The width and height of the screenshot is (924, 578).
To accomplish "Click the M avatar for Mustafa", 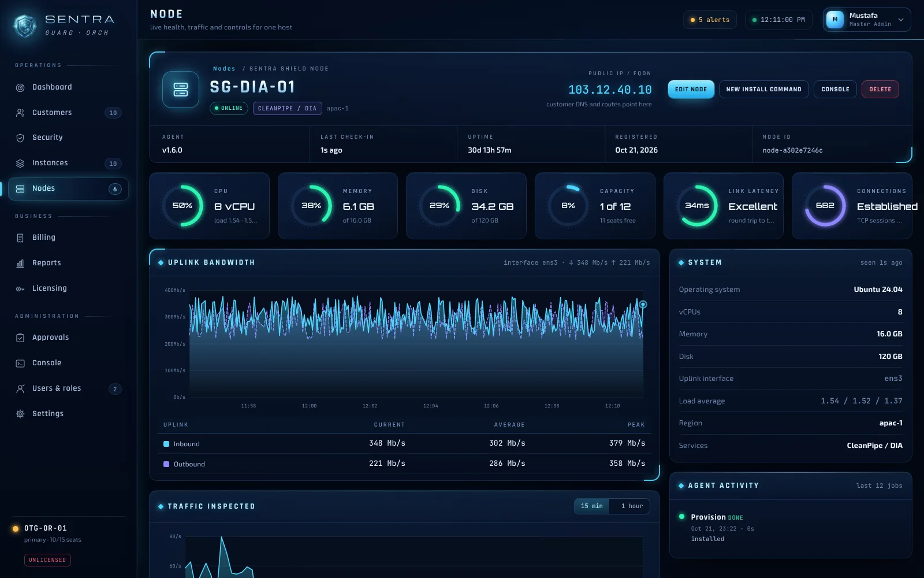I will [835, 20].
